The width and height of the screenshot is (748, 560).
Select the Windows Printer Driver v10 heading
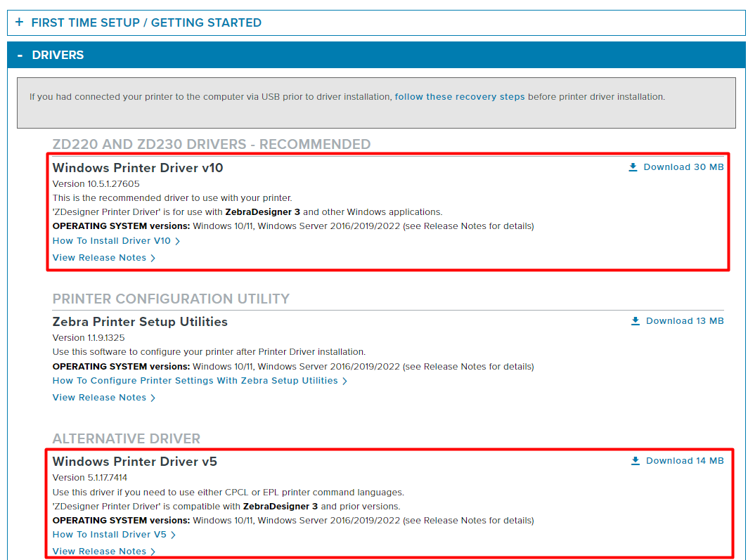[138, 168]
